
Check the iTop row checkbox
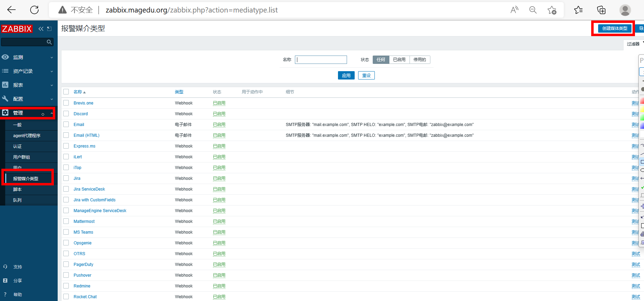pyautogui.click(x=66, y=167)
